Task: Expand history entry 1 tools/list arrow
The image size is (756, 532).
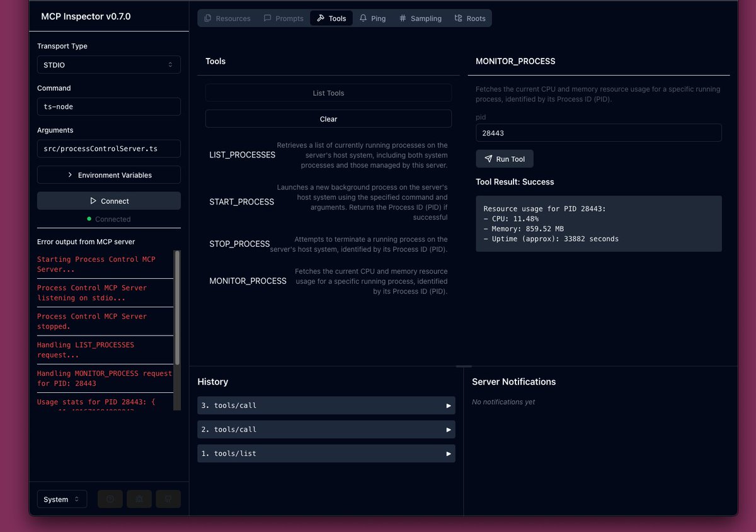Action: click(449, 453)
